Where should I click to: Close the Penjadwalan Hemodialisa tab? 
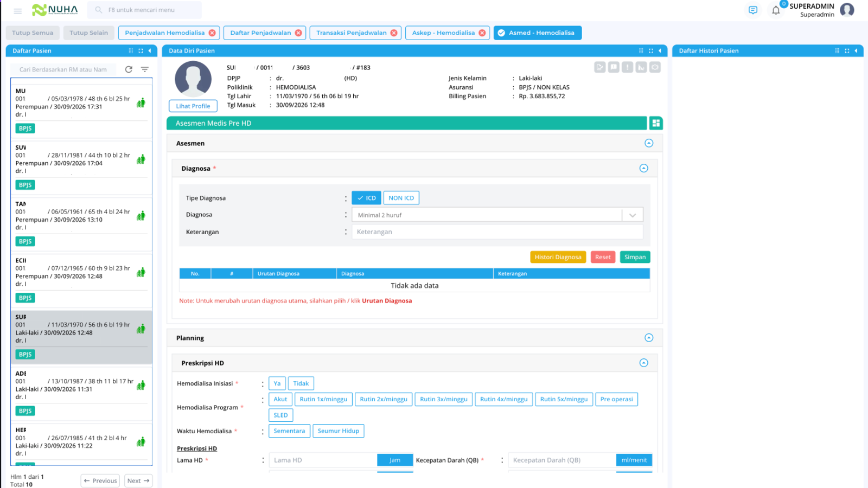[212, 33]
